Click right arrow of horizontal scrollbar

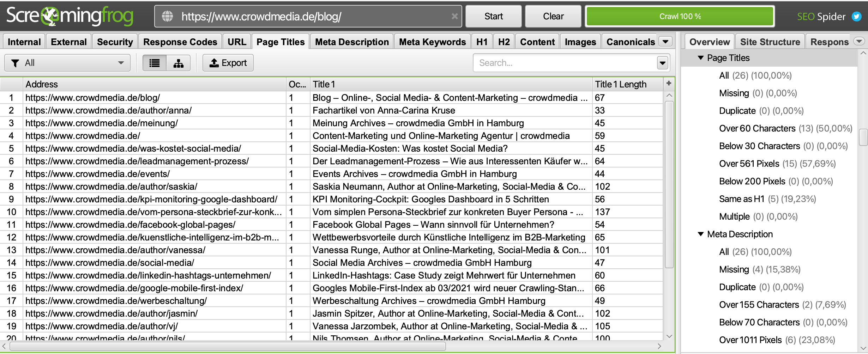click(x=659, y=346)
